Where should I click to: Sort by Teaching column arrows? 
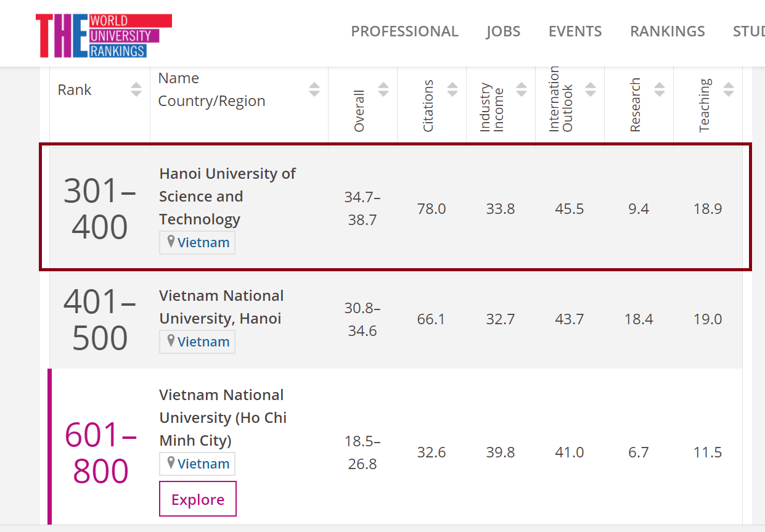(729, 90)
